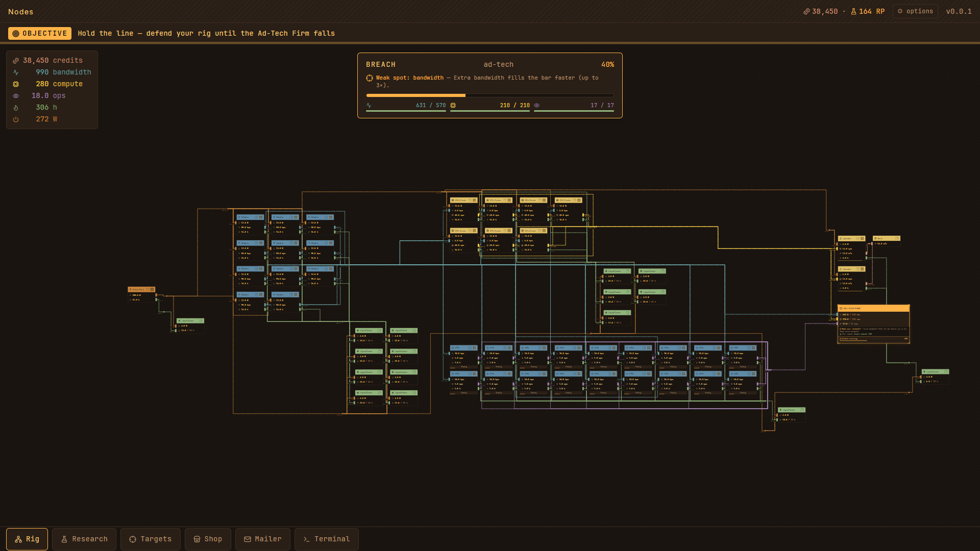
Task: Click the bandwidth requirement bar under 631 / 570
Action: click(406, 111)
